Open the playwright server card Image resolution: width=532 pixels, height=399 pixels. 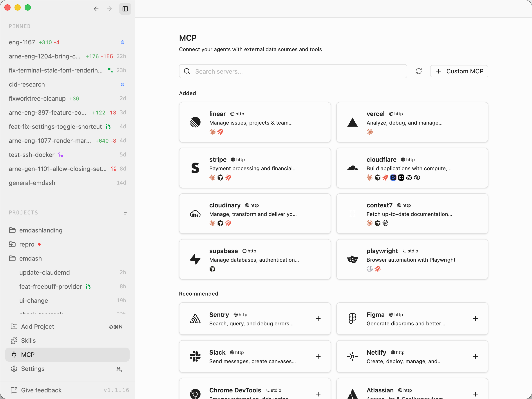click(x=412, y=259)
